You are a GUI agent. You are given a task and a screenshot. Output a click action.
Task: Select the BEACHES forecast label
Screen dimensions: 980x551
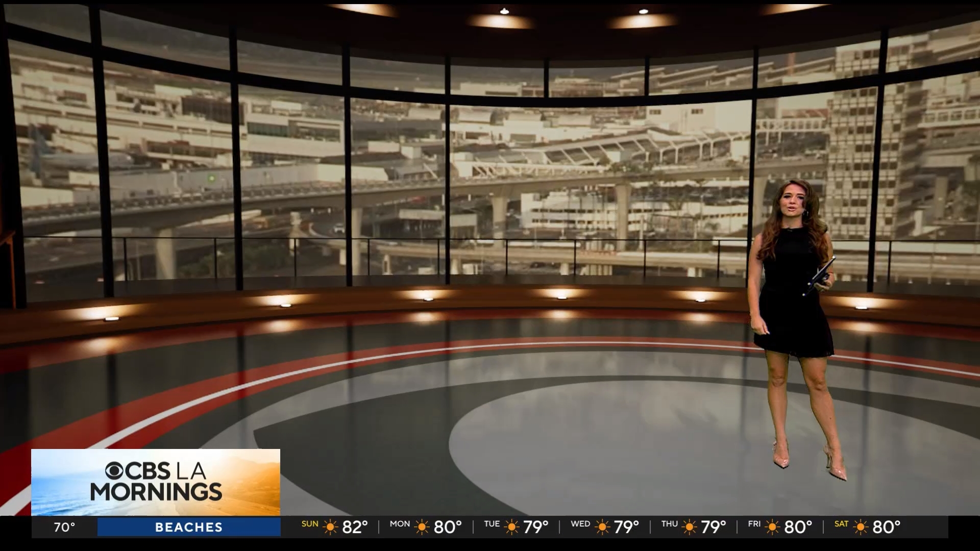click(x=189, y=527)
